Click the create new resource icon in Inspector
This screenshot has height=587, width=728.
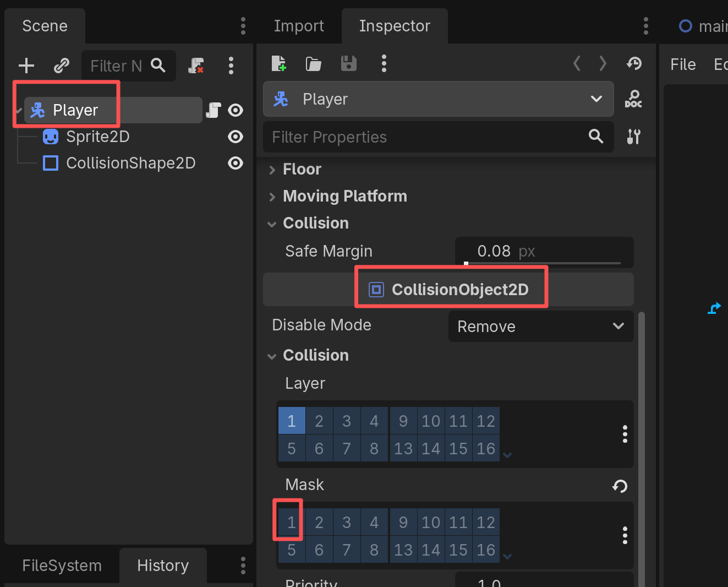[279, 64]
